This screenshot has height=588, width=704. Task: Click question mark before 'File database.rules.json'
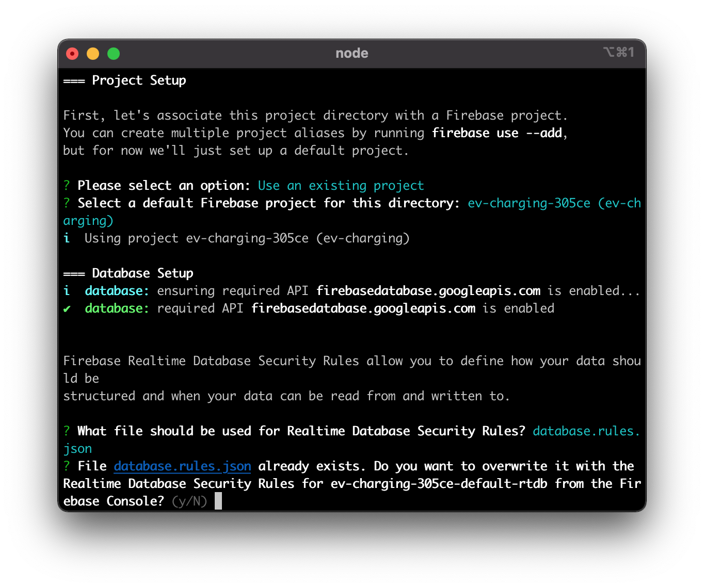tap(67, 466)
